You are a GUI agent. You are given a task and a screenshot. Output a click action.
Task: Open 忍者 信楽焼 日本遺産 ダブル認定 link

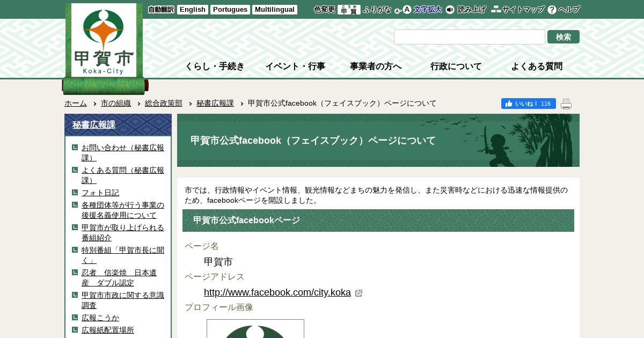[119, 277]
